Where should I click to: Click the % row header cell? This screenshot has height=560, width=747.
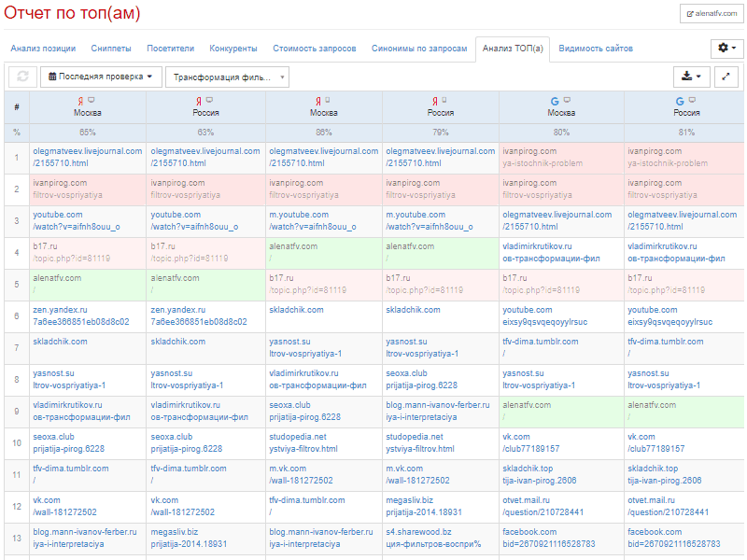[17, 133]
